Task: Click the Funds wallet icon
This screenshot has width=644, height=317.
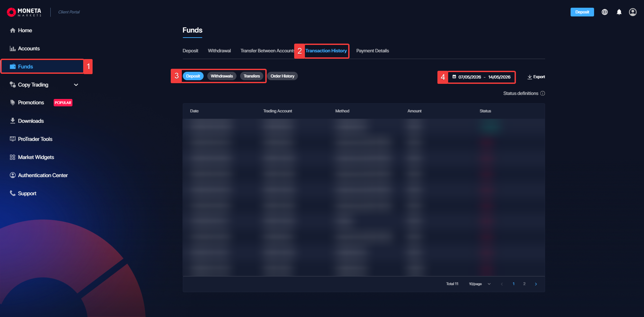Action: click(x=13, y=66)
